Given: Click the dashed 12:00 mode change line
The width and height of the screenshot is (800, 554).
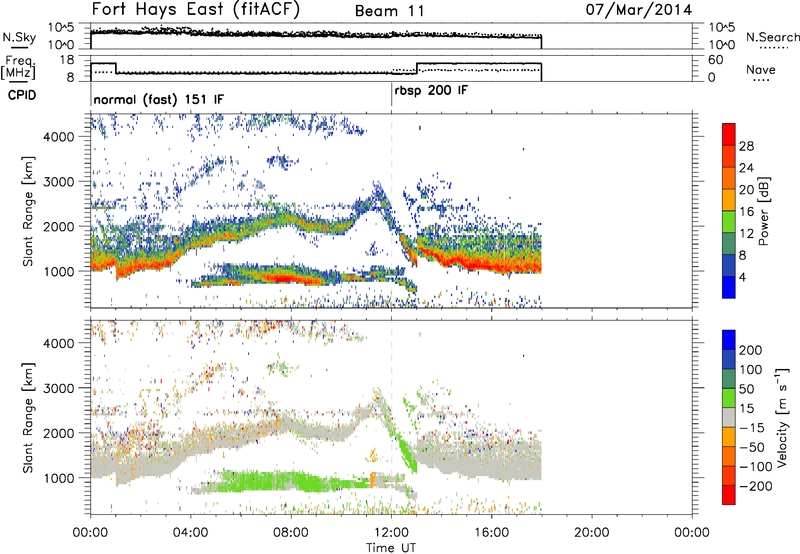Looking at the screenshot, I should click(391, 209).
